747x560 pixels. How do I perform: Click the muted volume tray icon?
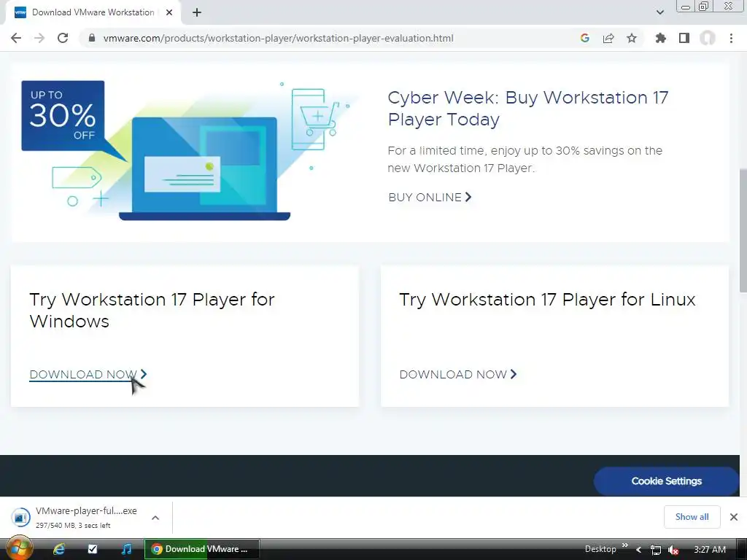tap(673, 550)
